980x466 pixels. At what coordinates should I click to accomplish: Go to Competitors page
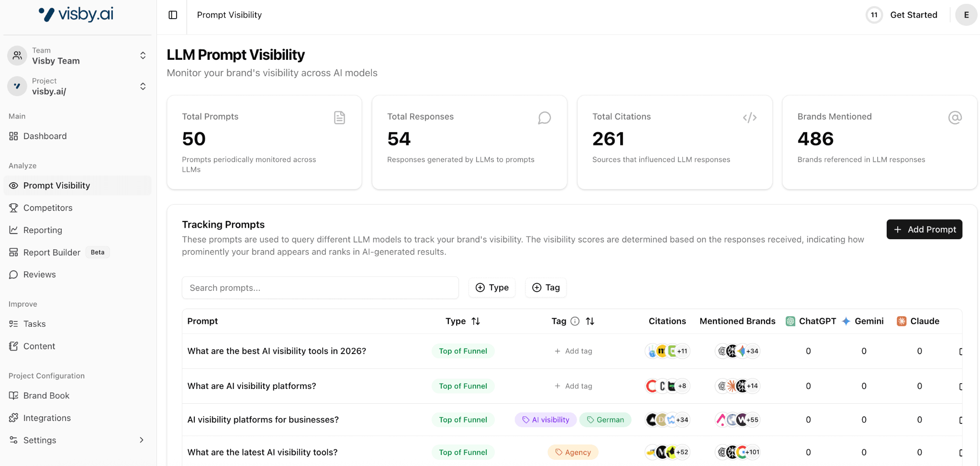[77, 208]
